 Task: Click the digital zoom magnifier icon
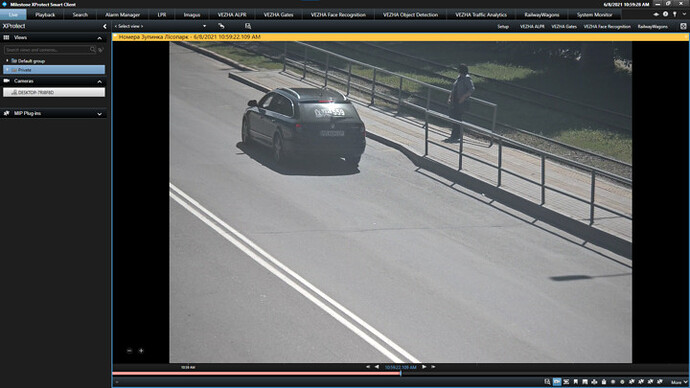547,382
